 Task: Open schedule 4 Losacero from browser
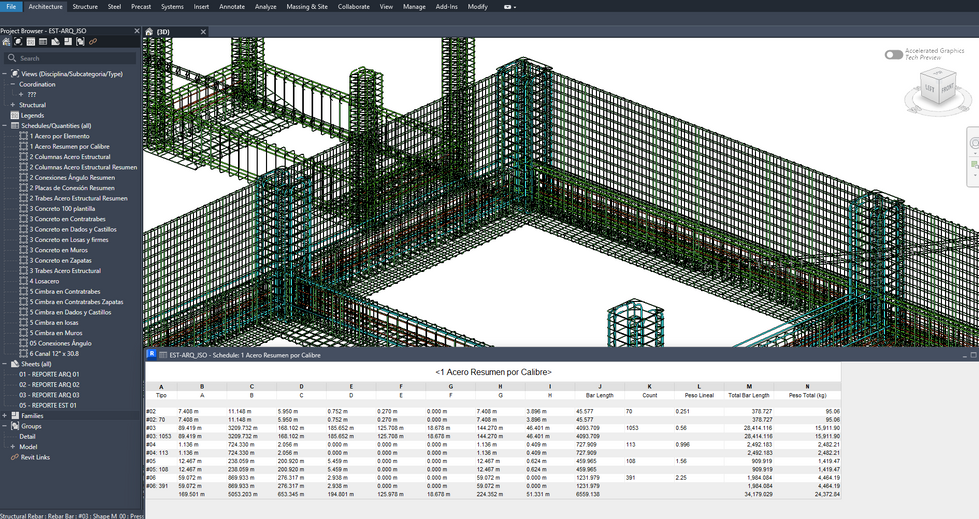point(44,281)
